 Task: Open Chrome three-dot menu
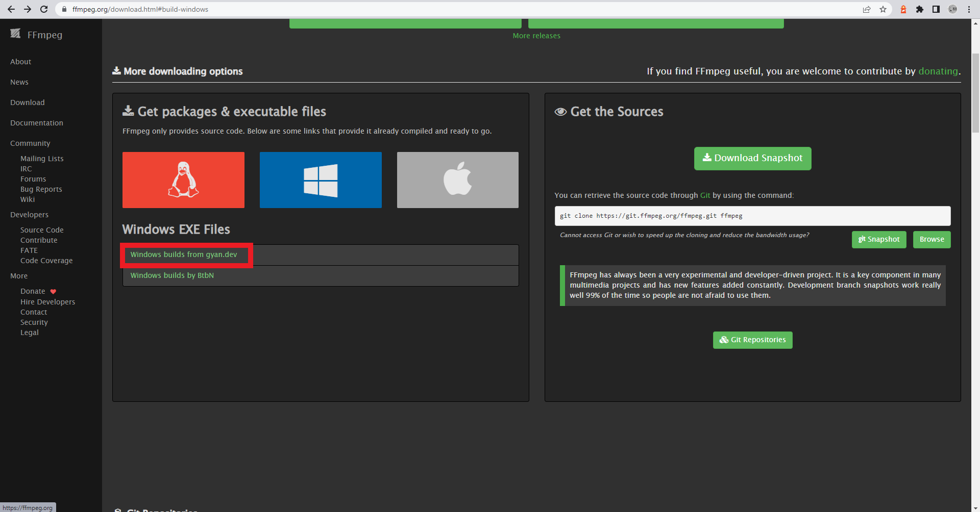(969, 9)
